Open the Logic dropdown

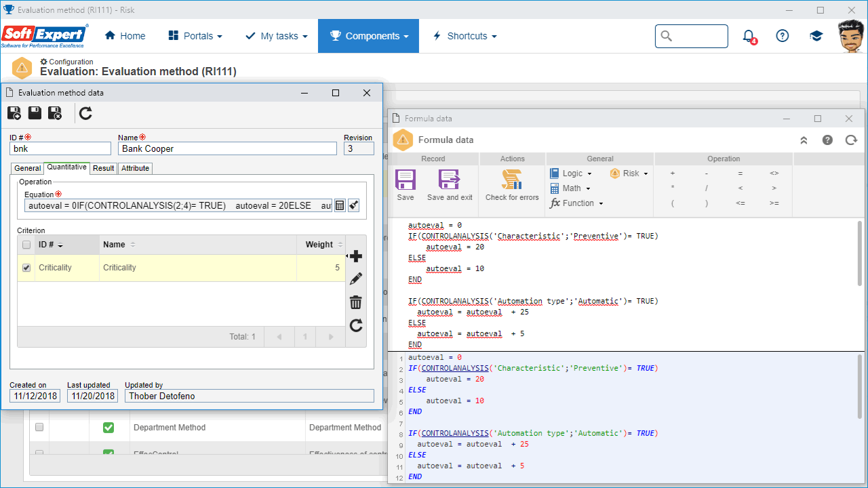pos(570,174)
